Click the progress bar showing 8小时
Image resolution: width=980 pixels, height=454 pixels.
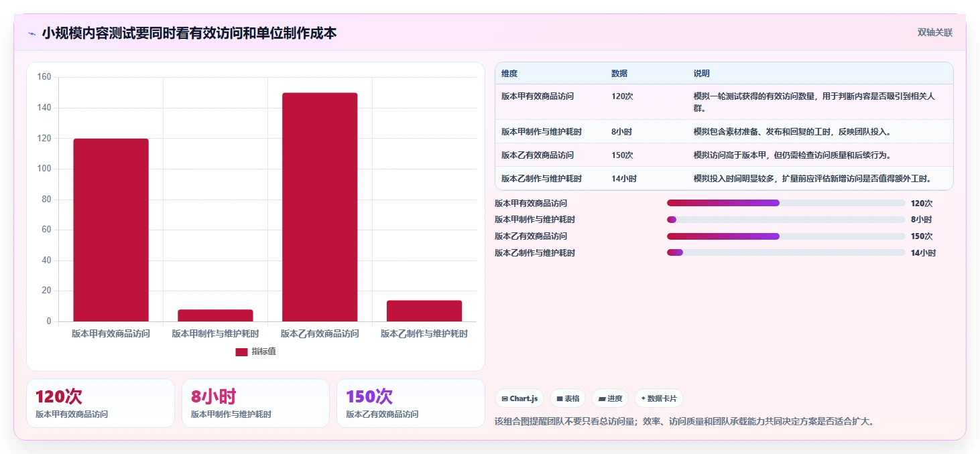point(786,220)
